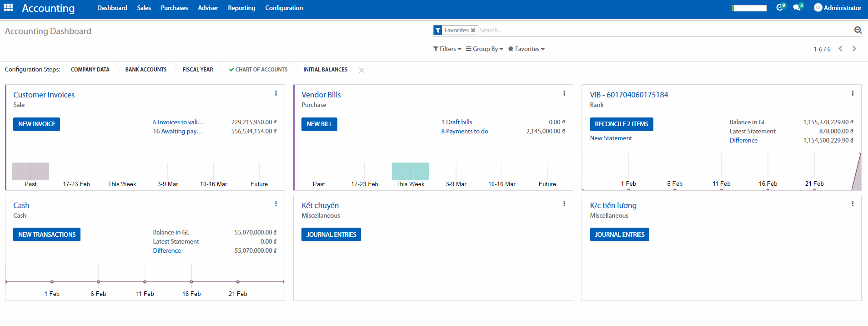This screenshot has height=326, width=868.
Task: Open Vendor Bills card kebab menu
Action: pos(564,93)
